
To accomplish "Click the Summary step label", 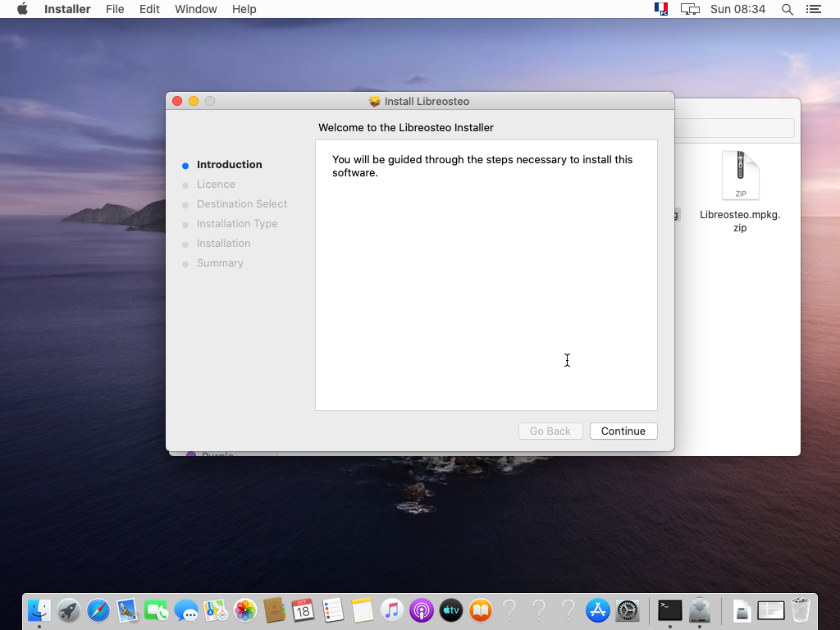I will tap(220, 263).
